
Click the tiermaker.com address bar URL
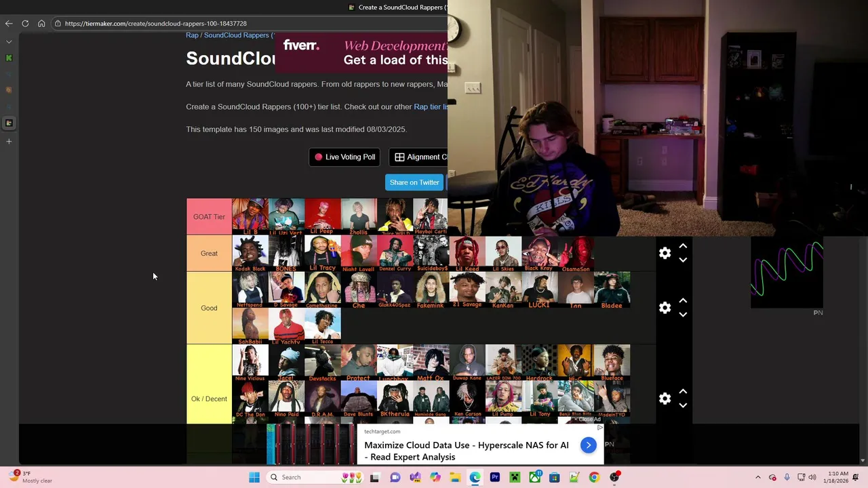pyautogui.click(x=155, y=24)
